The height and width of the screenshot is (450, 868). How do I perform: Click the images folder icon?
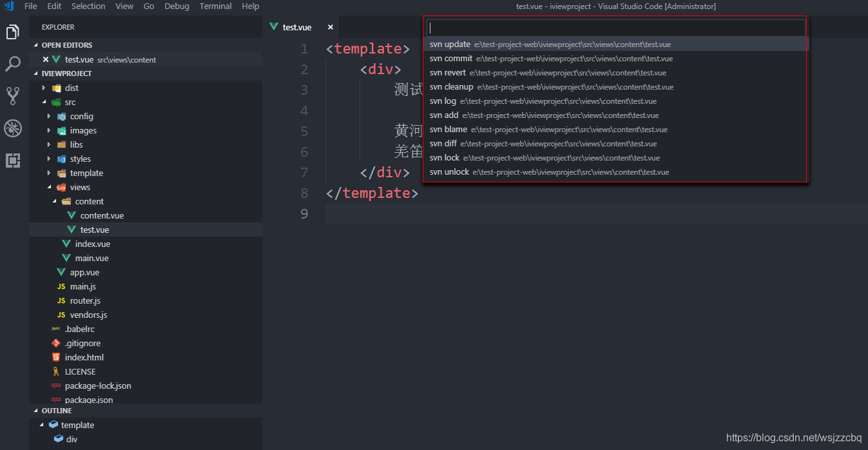(x=62, y=130)
